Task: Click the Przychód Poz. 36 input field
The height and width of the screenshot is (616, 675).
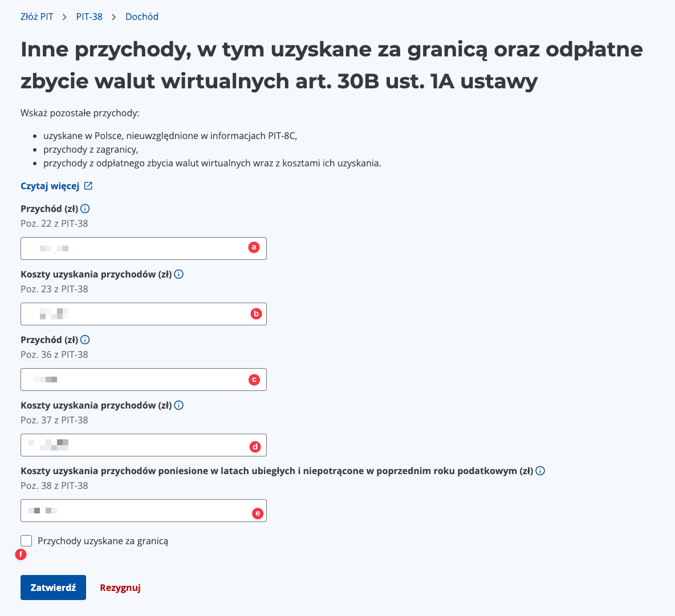Action: coord(137,379)
